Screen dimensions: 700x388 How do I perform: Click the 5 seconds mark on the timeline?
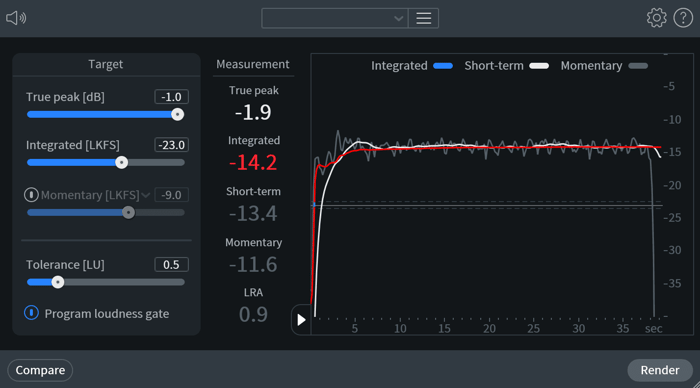tap(355, 329)
